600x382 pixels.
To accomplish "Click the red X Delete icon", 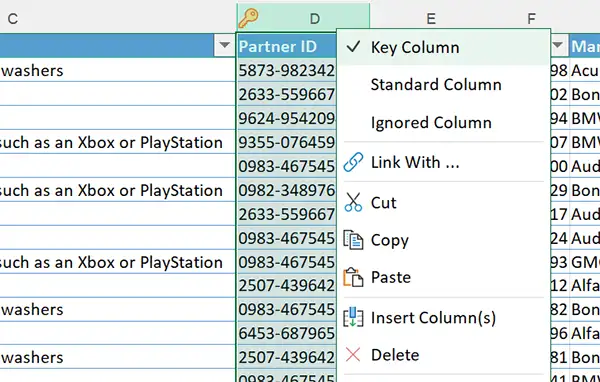I will tap(353, 354).
